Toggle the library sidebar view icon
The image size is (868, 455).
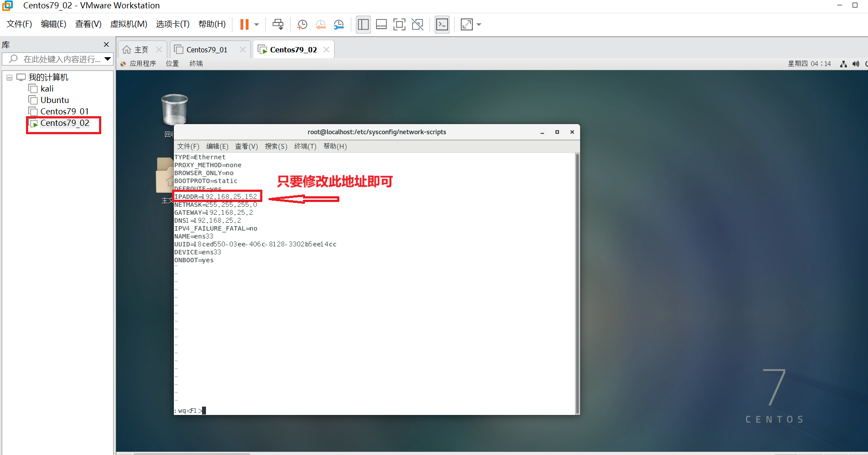[x=363, y=25]
